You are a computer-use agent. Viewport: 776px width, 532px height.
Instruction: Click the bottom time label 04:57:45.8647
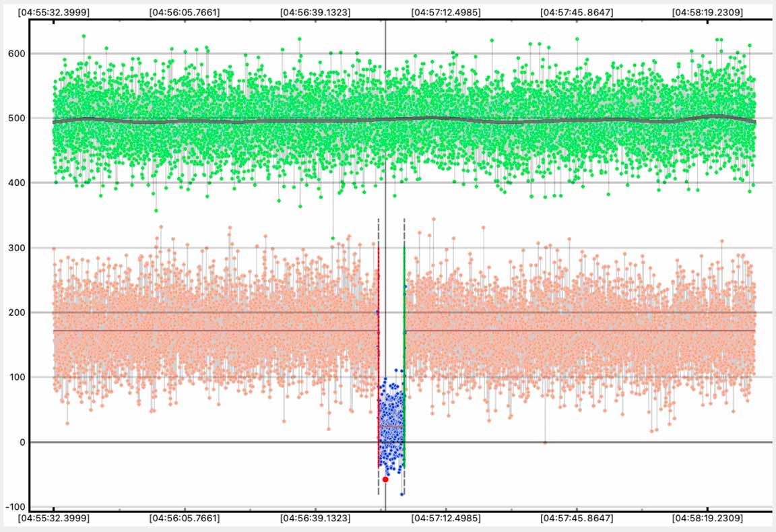[577, 519]
